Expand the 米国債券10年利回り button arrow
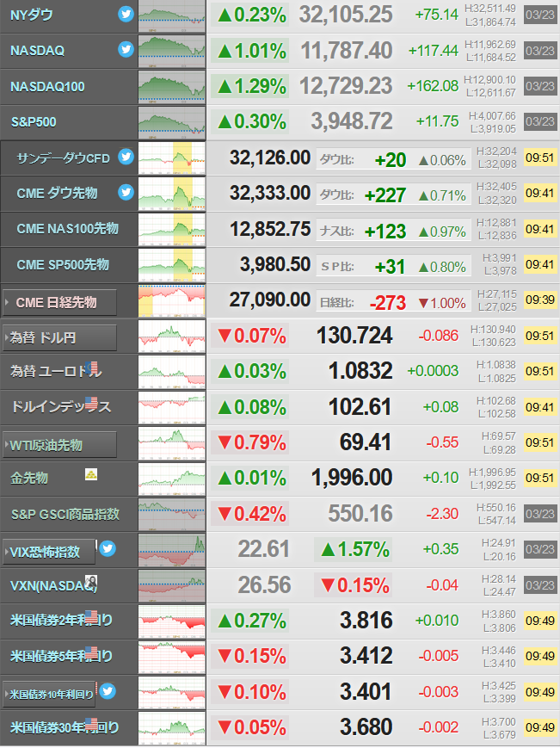 [7, 694]
